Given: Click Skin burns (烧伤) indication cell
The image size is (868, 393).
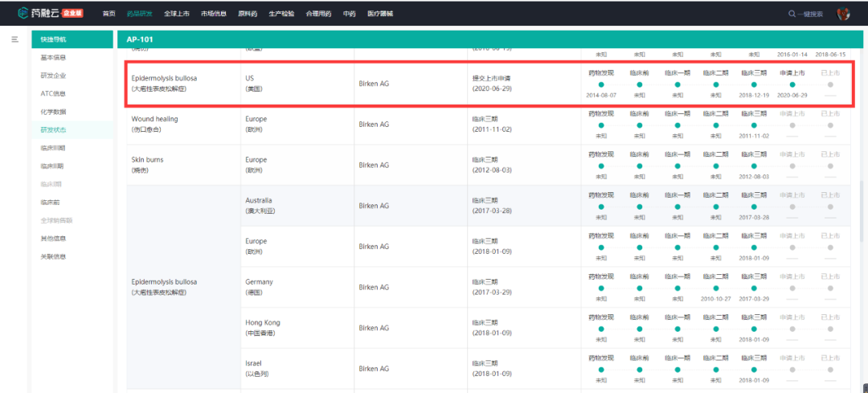Looking at the screenshot, I should coord(183,165).
